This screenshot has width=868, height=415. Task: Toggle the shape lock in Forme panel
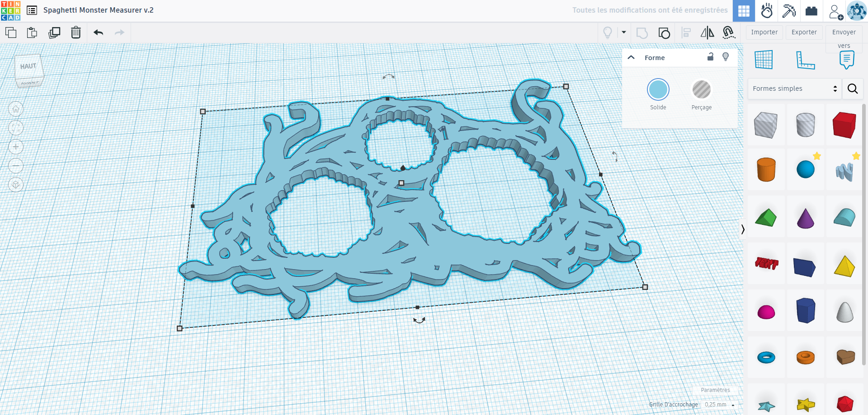pyautogui.click(x=711, y=56)
